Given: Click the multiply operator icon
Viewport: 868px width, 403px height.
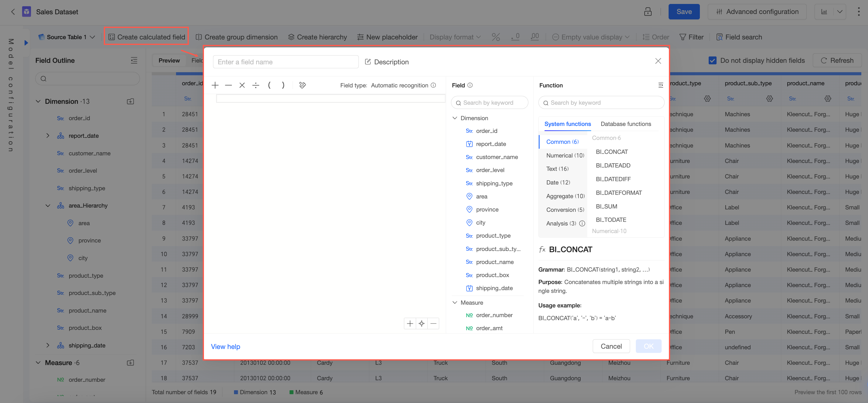Looking at the screenshot, I should pos(242,85).
